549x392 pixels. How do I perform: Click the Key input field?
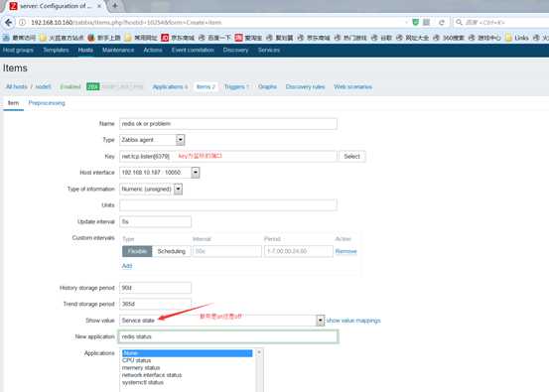point(228,156)
